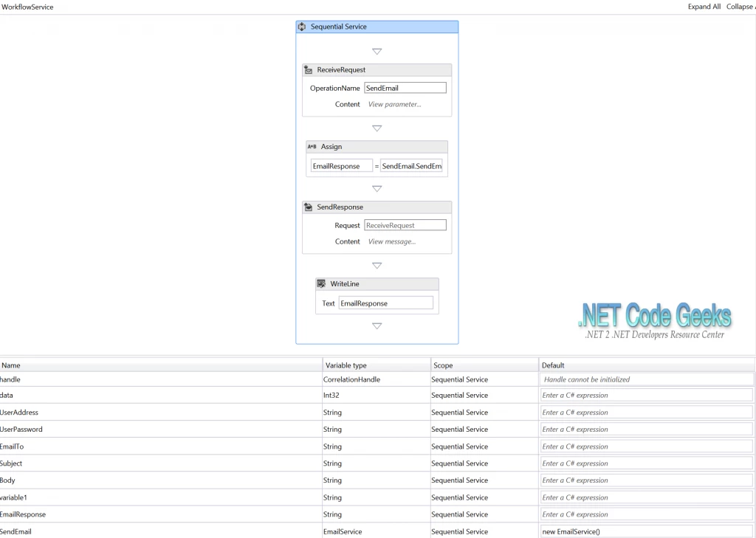Open View message in SendResponse Content

click(x=394, y=241)
